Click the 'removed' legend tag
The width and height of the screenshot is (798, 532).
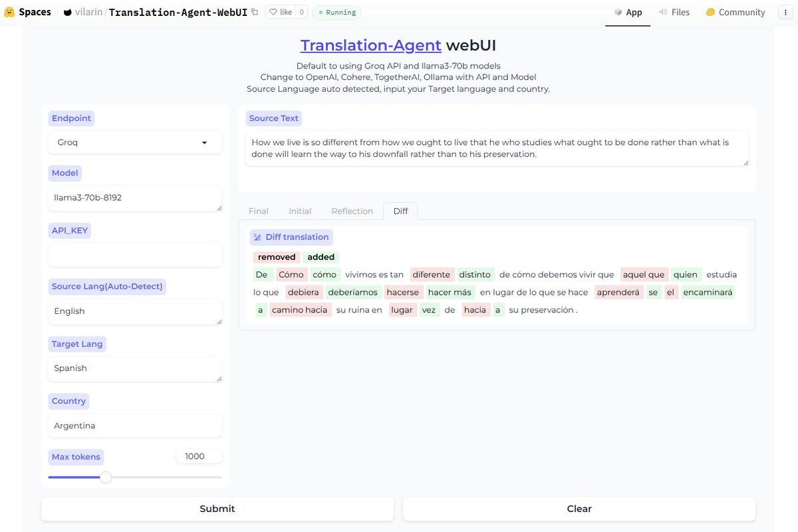tap(277, 257)
